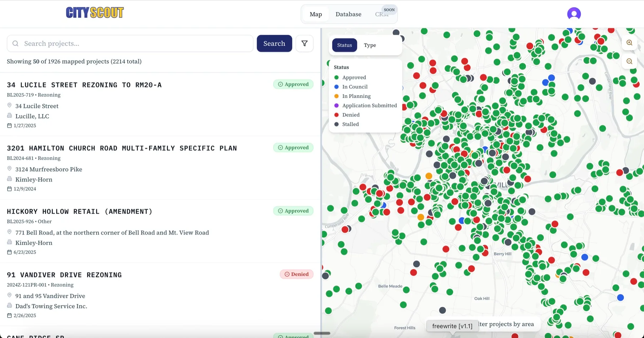This screenshot has height=338, width=644.
Task: Click the purple Application Submitted legend dot
Action: 336,105
